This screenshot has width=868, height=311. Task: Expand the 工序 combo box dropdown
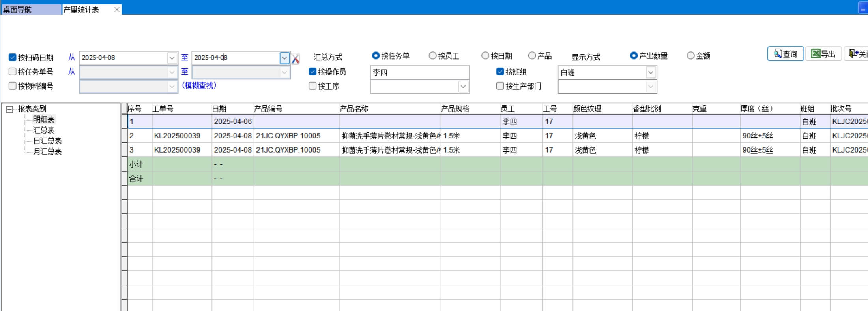[x=463, y=87]
